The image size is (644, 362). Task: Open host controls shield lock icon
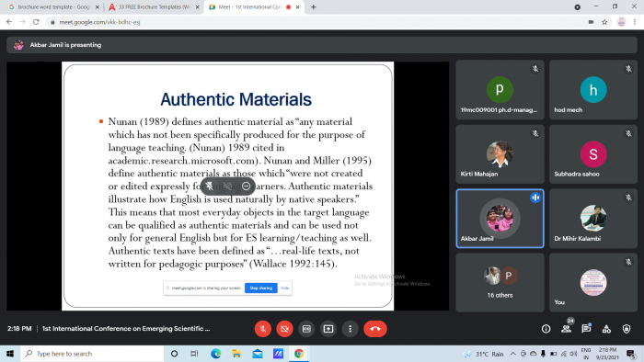[x=627, y=329]
